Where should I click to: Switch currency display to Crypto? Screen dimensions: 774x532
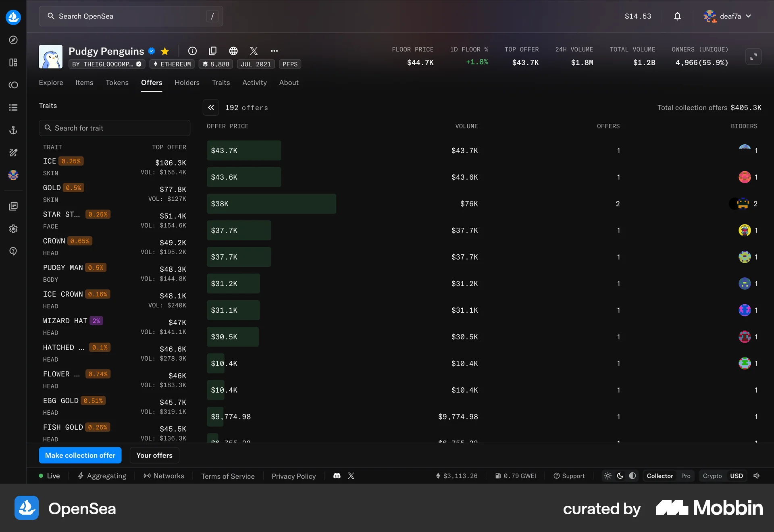712,476
